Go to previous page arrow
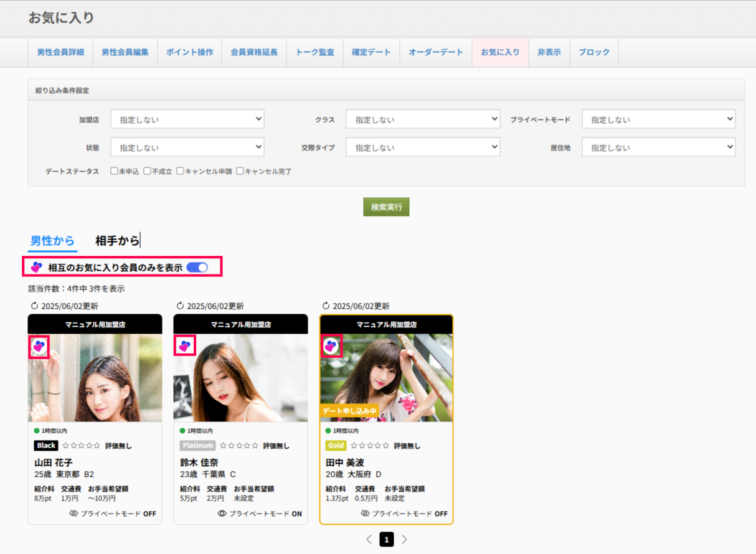 click(369, 540)
